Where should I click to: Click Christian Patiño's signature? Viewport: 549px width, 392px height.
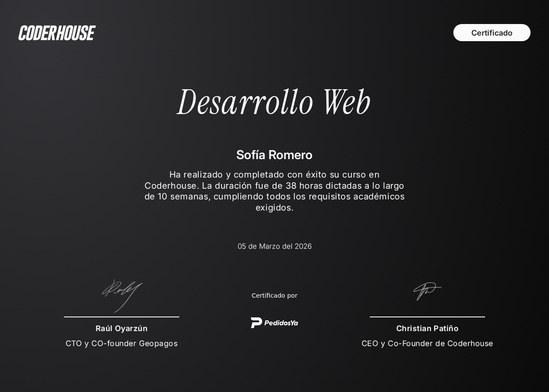pyautogui.click(x=427, y=292)
